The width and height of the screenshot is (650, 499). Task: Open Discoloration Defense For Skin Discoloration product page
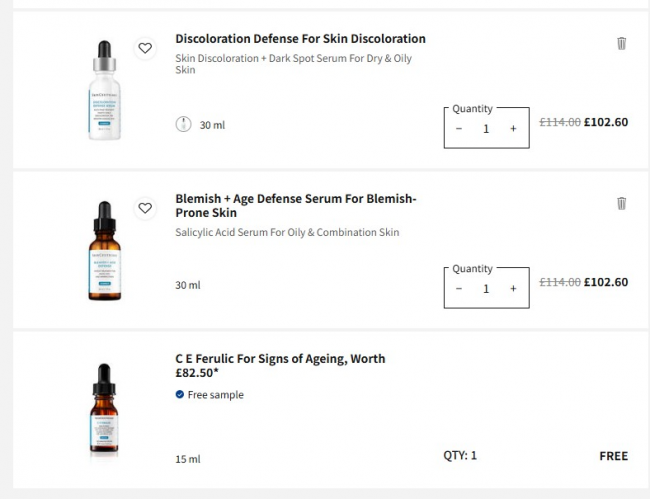coord(300,39)
